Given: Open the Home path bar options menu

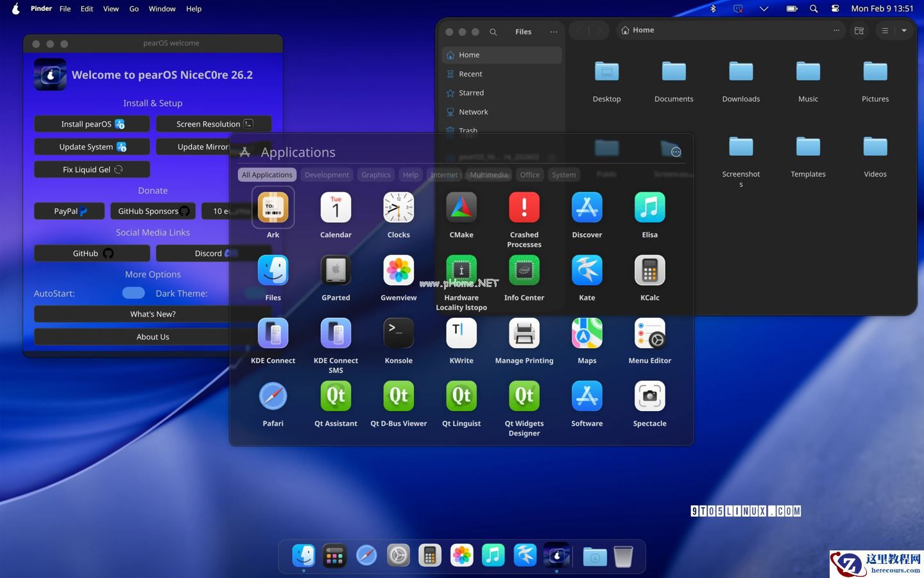Looking at the screenshot, I should (835, 30).
